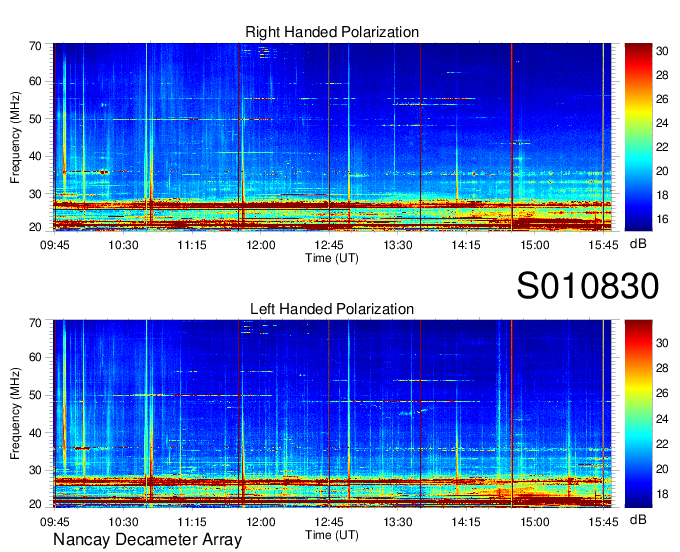Click 30 frequency tick of Left Handed plot

coord(35,470)
